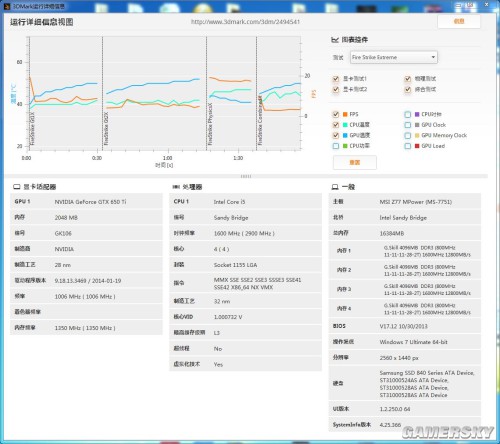Click the dropdown arrow next to Fire Strike Extreme
This screenshot has width=500, height=444.
tap(433, 57)
